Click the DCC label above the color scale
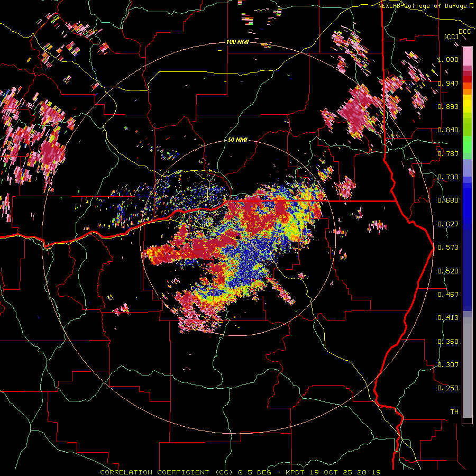 point(464,32)
